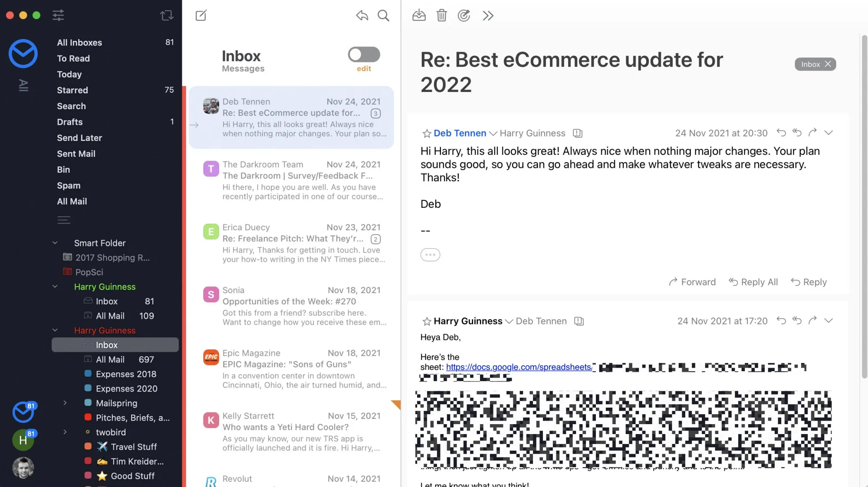Click the compose new email icon

[201, 15]
